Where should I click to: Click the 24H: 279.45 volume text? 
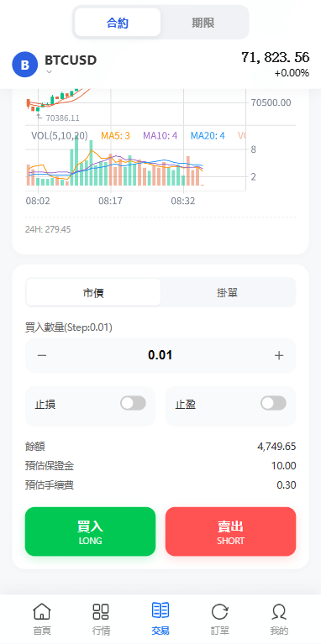tap(48, 229)
